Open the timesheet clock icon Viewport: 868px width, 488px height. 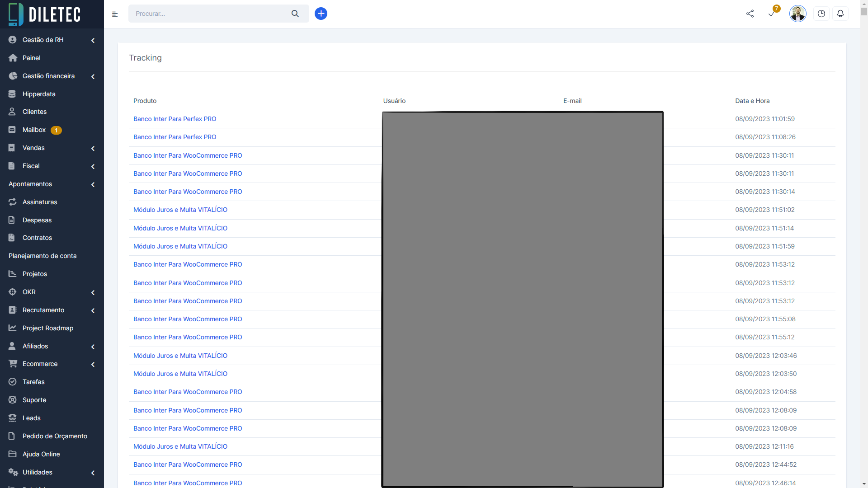821,14
